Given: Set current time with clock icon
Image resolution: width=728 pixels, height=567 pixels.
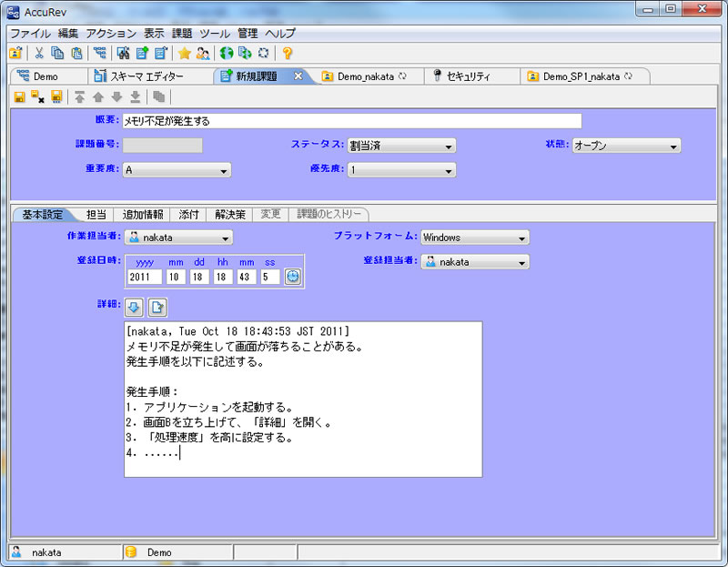Looking at the screenshot, I should tap(293, 277).
